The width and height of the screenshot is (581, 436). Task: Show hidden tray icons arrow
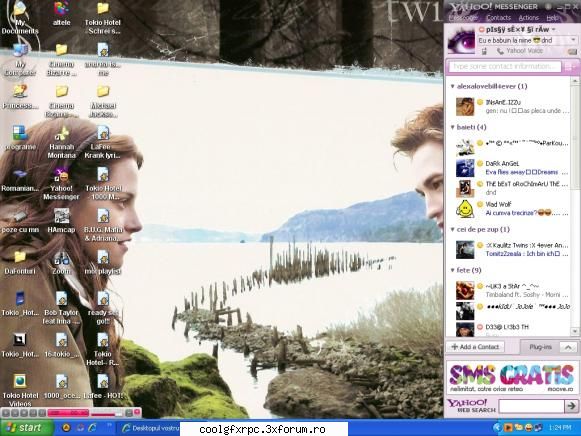coord(497,428)
